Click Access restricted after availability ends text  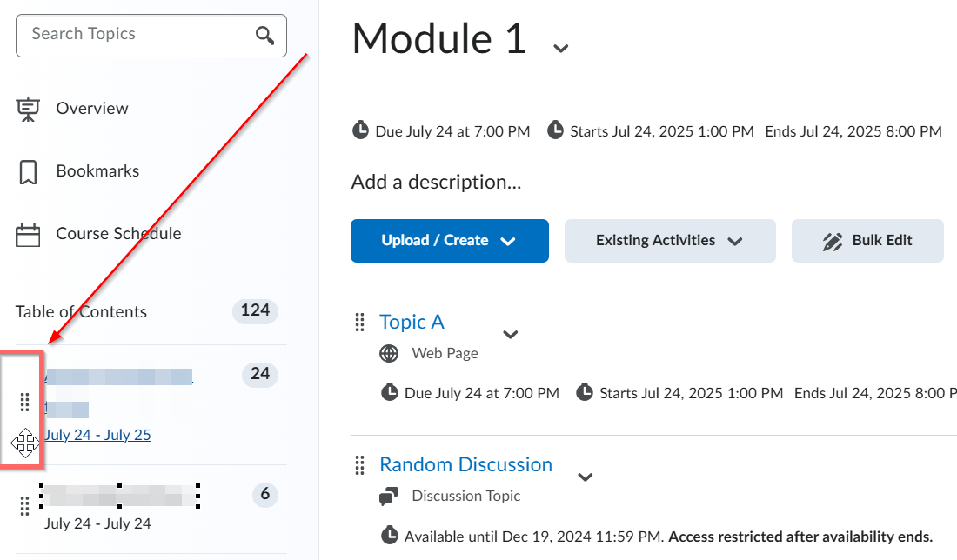[x=800, y=537]
